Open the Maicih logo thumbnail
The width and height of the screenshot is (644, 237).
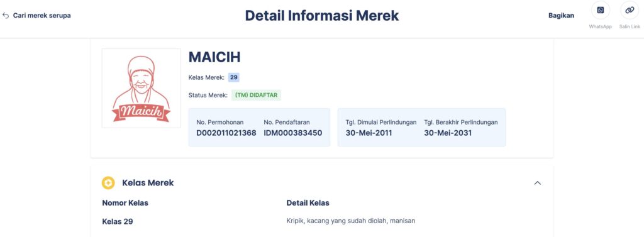[142, 88]
